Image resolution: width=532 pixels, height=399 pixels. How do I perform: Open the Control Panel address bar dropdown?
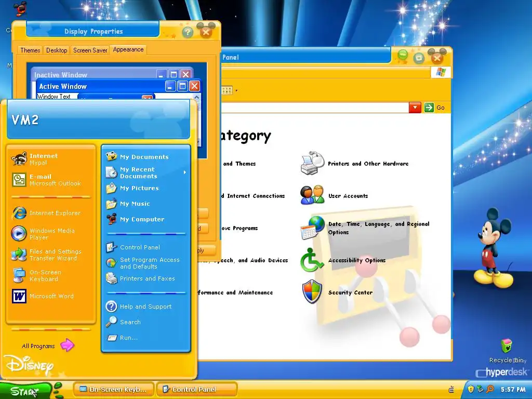415,108
